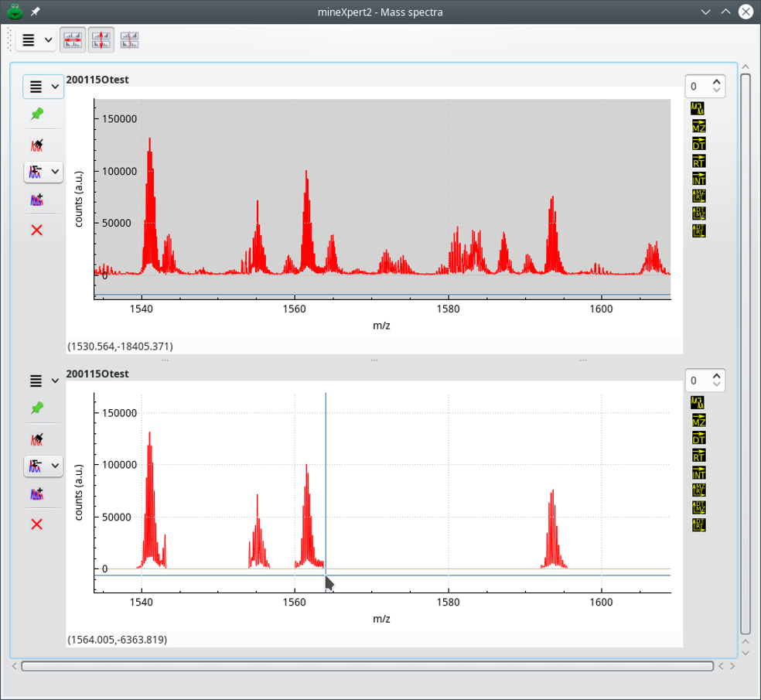The image size is (761, 700).
Task: Open the main toolbar hamburger menu dropdown
Action: pyautogui.click(x=36, y=40)
